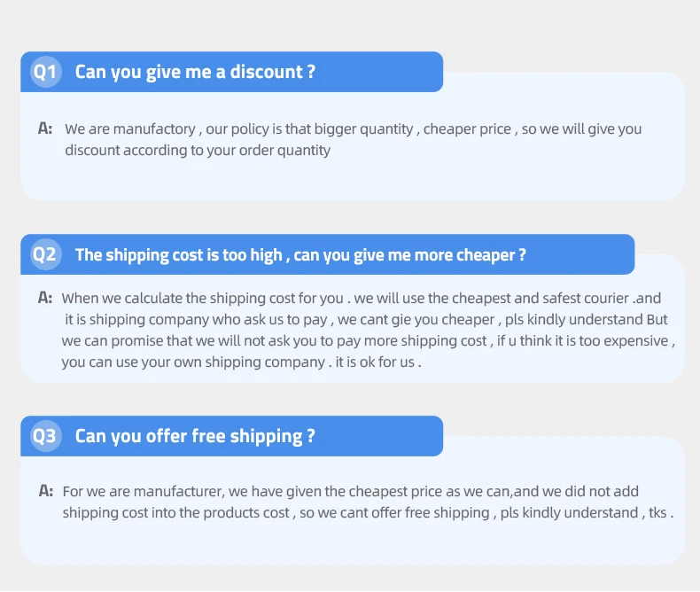700x592 pixels.
Task: Expand the "Can you give me a discount ?" question
Action: 195,72
